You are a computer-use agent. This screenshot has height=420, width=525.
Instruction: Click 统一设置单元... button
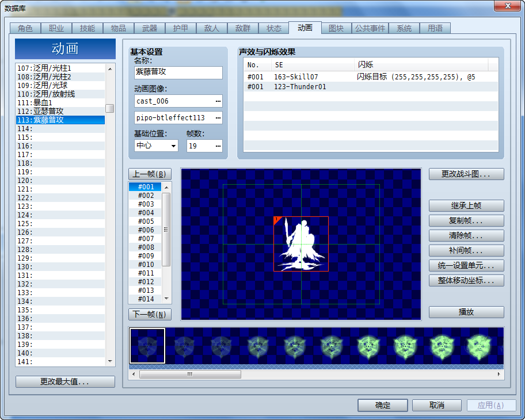(x=466, y=265)
